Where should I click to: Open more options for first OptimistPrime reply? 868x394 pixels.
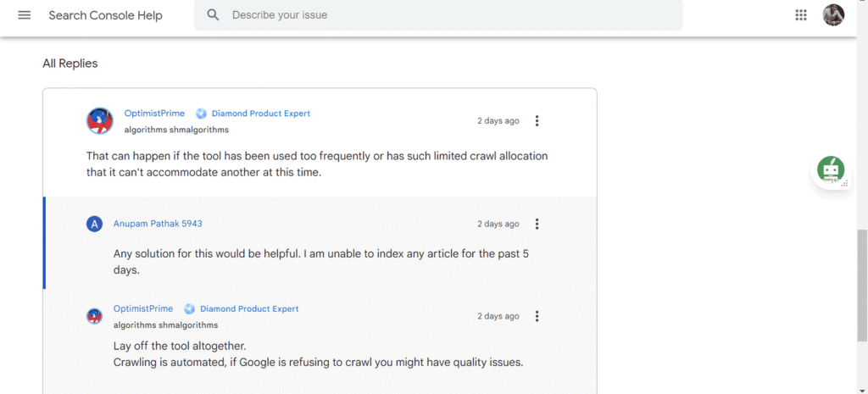point(537,121)
